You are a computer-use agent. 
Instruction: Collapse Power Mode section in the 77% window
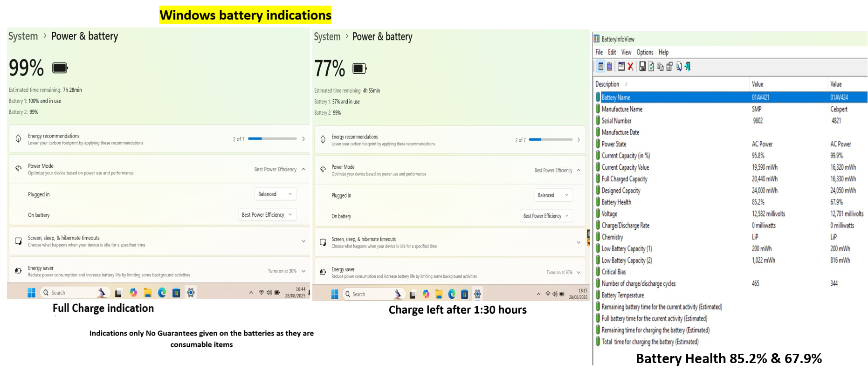coord(579,170)
